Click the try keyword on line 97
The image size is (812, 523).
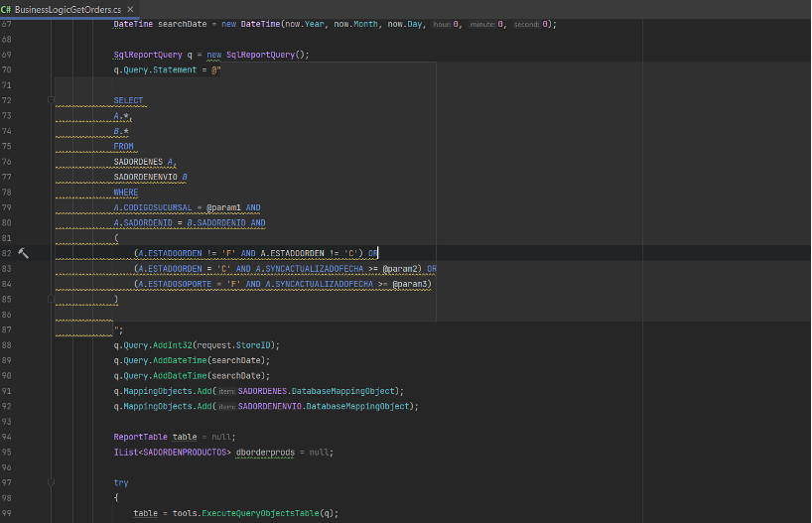[x=121, y=482]
